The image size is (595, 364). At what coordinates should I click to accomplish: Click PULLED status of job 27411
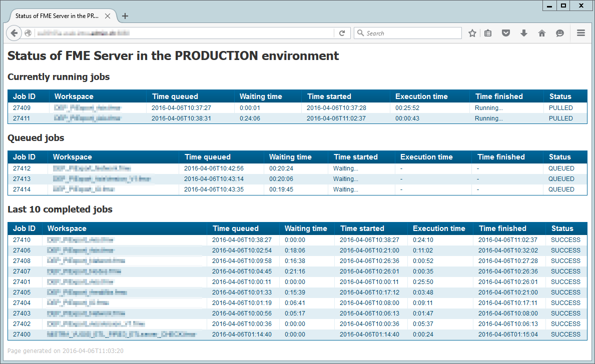(x=560, y=118)
